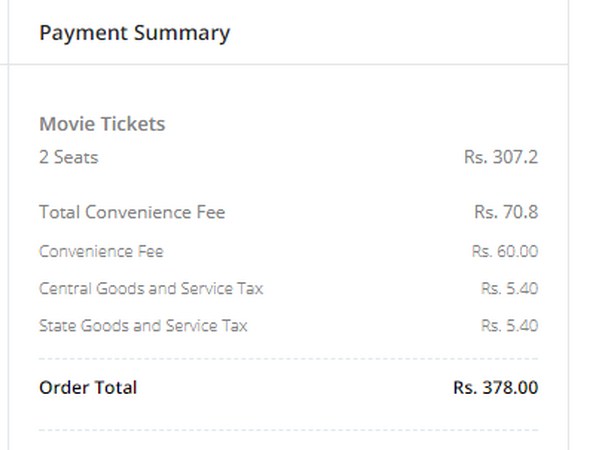
Task: Select the State GST Rs. 5.40 amount
Action: [509, 325]
